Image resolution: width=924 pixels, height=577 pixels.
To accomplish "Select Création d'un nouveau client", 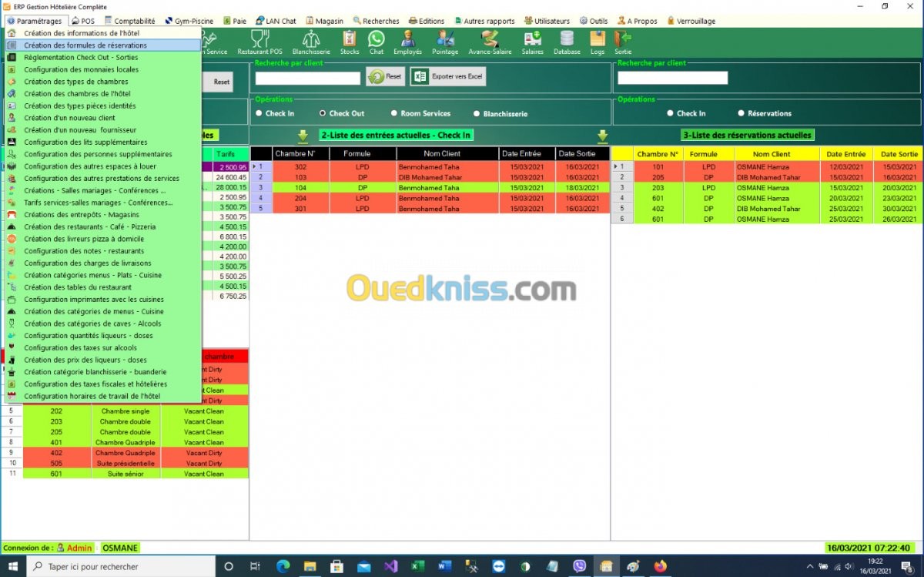I will (x=102, y=118).
